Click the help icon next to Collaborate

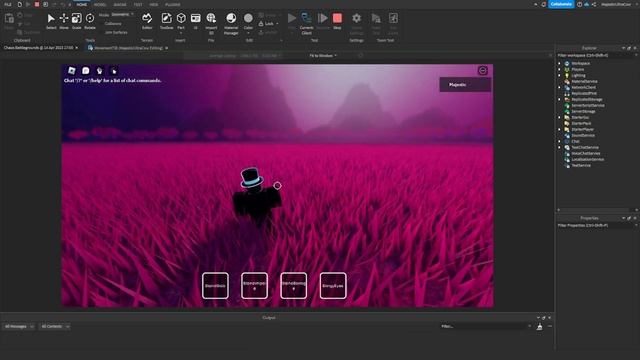click(579, 4)
